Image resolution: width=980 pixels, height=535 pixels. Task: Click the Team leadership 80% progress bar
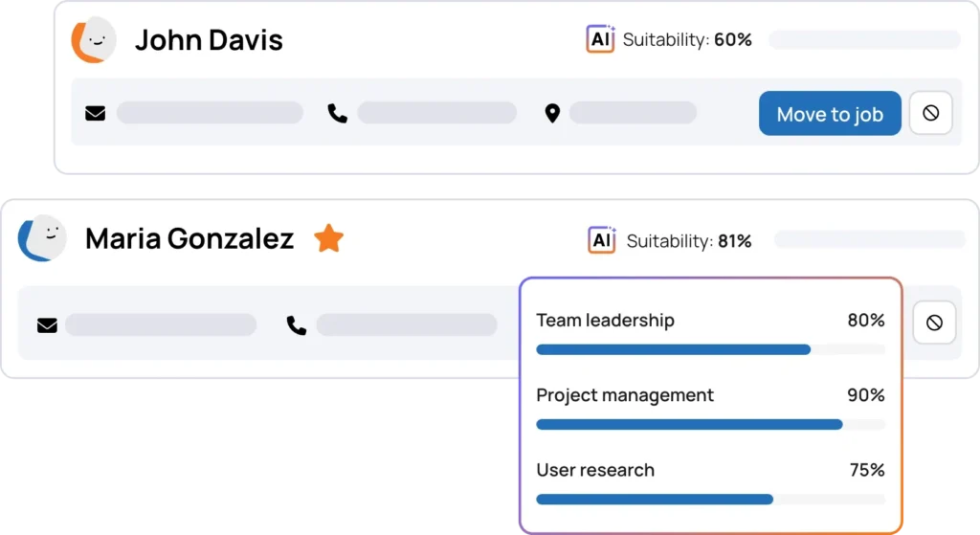(709, 349)
